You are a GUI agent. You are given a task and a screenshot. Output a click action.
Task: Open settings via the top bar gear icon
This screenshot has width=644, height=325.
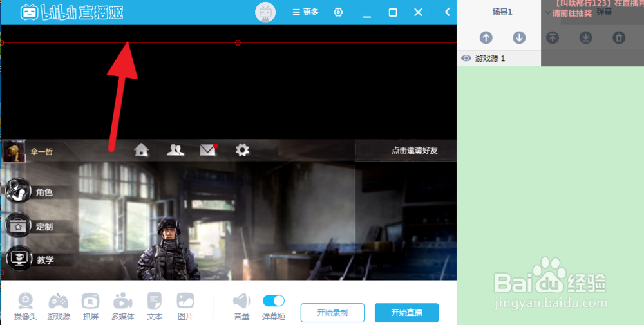click(x=338, y=12)
